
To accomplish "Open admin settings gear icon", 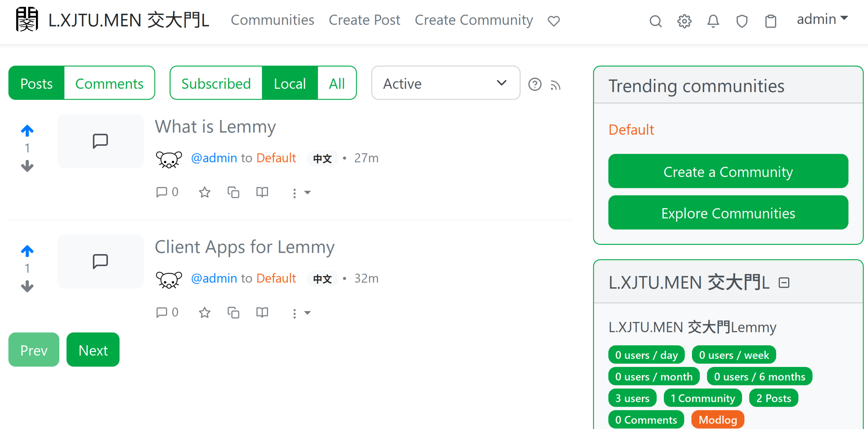I will coord(684,21).
